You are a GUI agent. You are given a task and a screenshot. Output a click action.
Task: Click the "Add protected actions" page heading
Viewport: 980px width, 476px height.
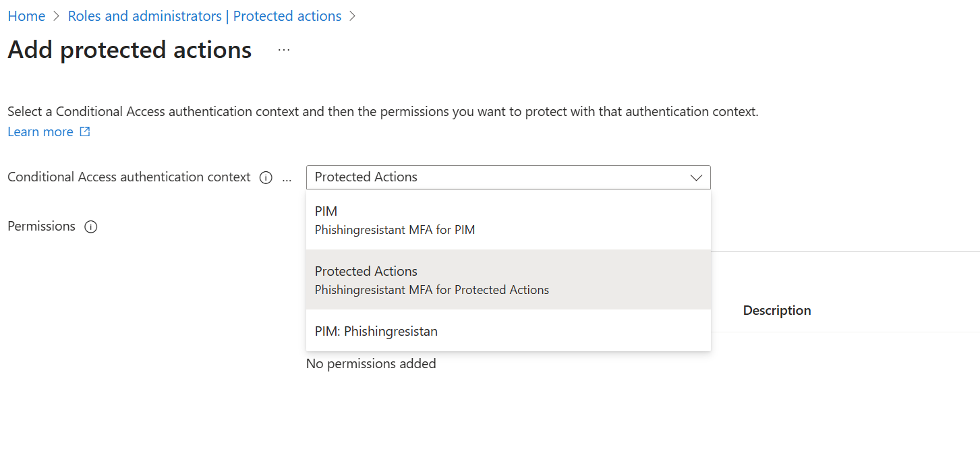(x=129, y=50)
